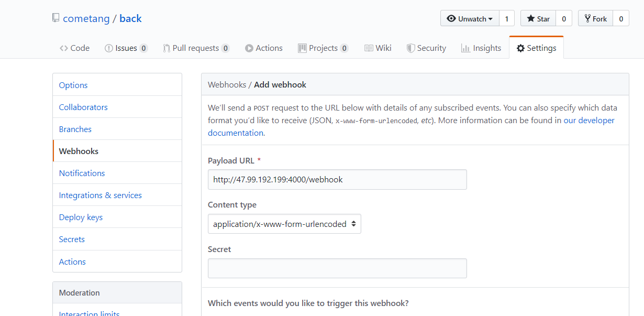This screenshot has height=316, width=644.
Task: Open the cometang user profile link
Action: 86,18
